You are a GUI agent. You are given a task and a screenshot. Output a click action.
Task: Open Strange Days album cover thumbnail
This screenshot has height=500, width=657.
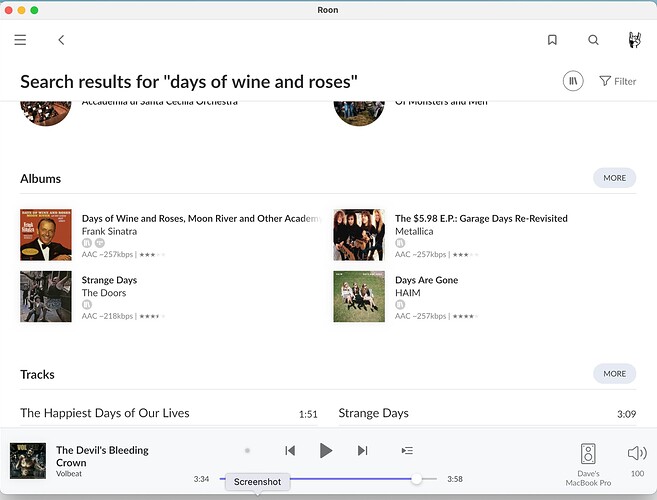pos(46,296)
